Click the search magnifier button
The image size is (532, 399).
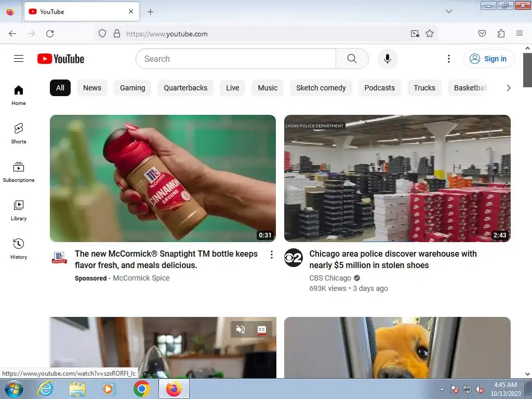[352, 59]
